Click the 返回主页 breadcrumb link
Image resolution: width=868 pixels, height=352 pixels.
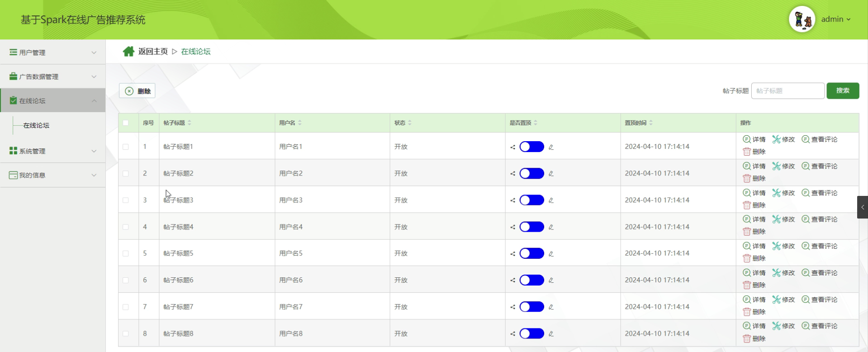coord(153,52)
